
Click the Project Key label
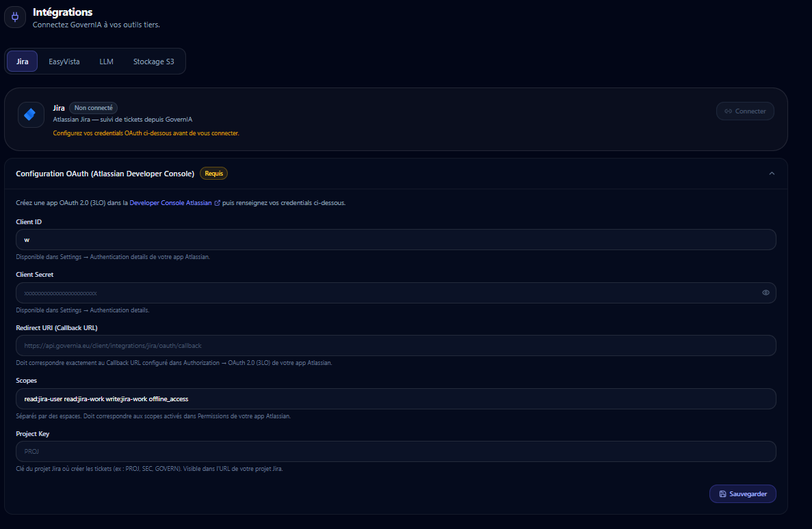pyautogui.click(x=33, y=434)
